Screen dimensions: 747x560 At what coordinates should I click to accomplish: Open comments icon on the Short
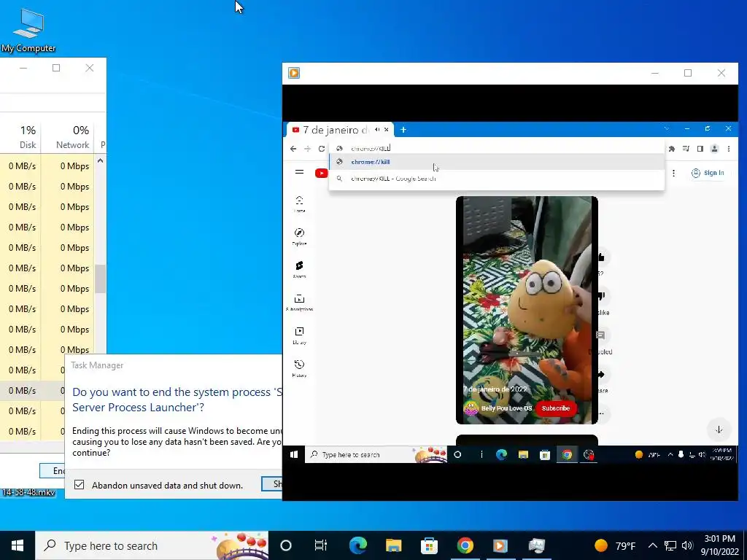600,335
